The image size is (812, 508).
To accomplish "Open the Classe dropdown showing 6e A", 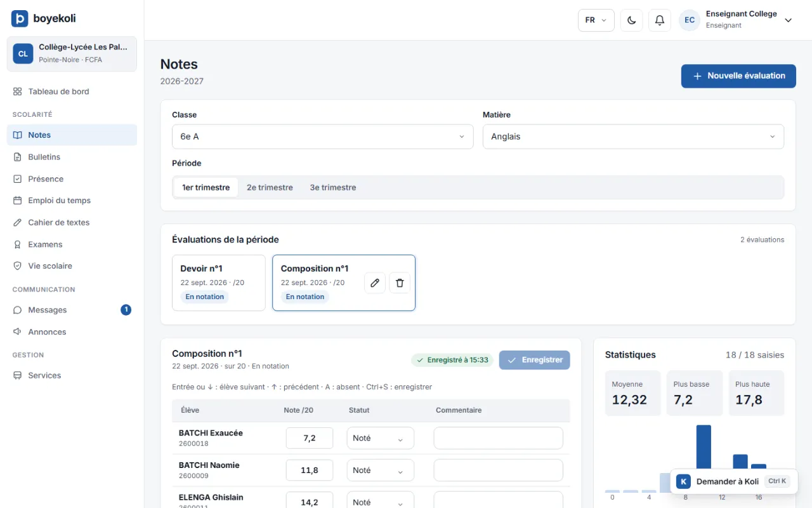I will point(322,137).
